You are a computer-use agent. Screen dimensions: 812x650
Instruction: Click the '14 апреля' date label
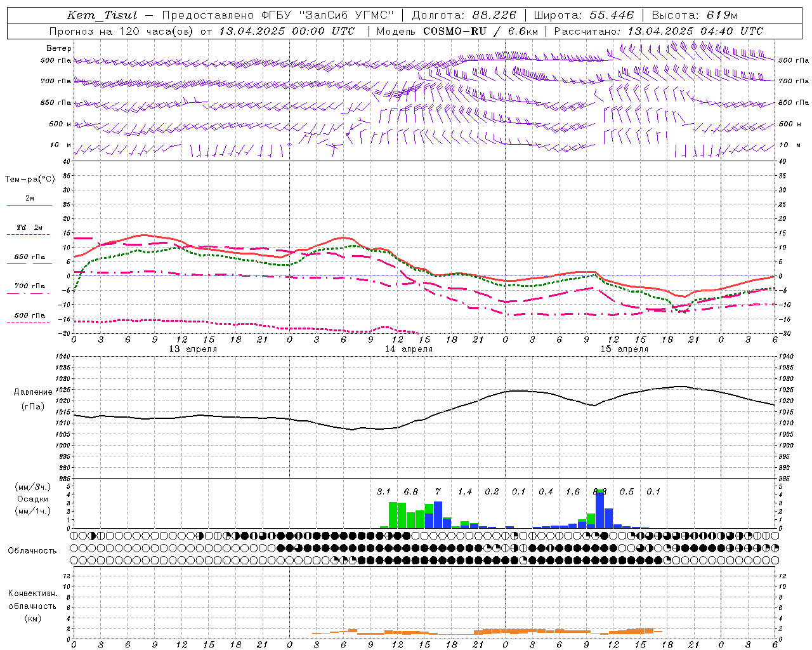pos(409,349)
